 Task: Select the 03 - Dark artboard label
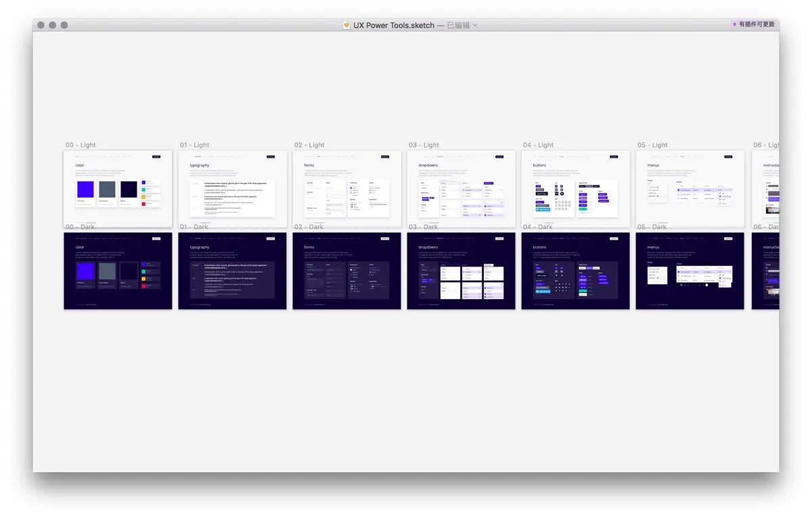[x=423, y=227]
